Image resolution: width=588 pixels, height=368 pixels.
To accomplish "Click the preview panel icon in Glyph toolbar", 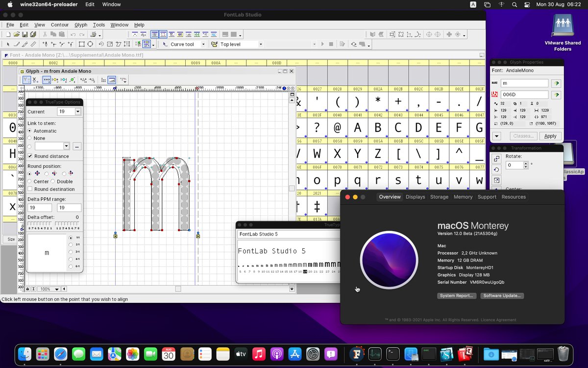I will (112, 79).
